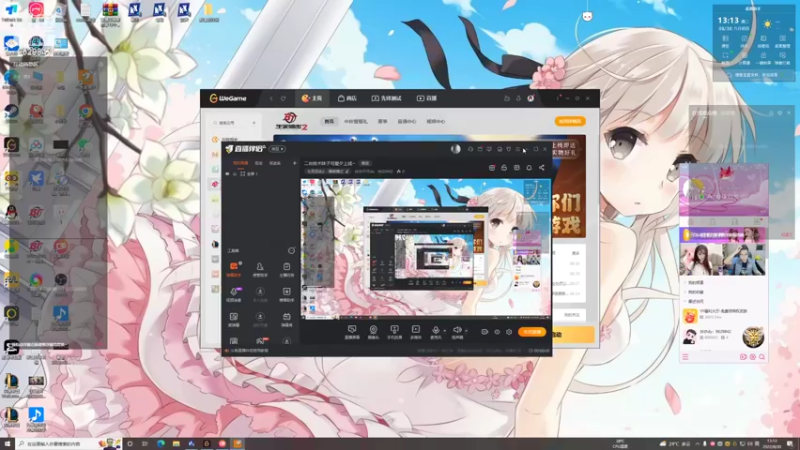Expand the toolbox panel with the circle arrow

291,251
